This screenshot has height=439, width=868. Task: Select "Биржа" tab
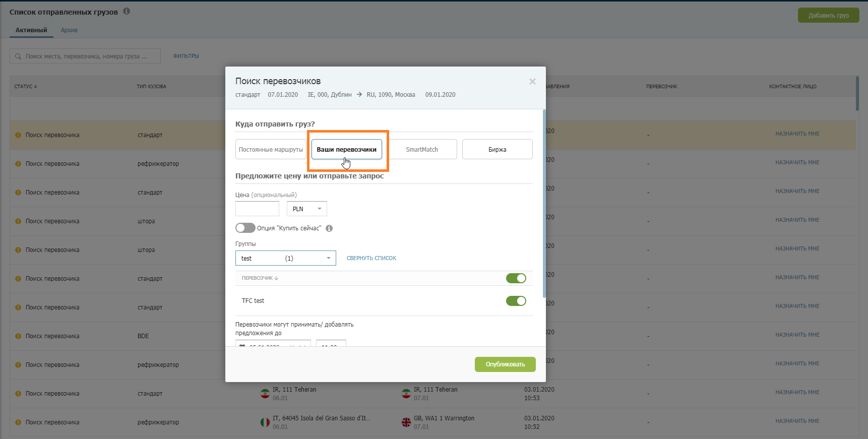(498, 149)
